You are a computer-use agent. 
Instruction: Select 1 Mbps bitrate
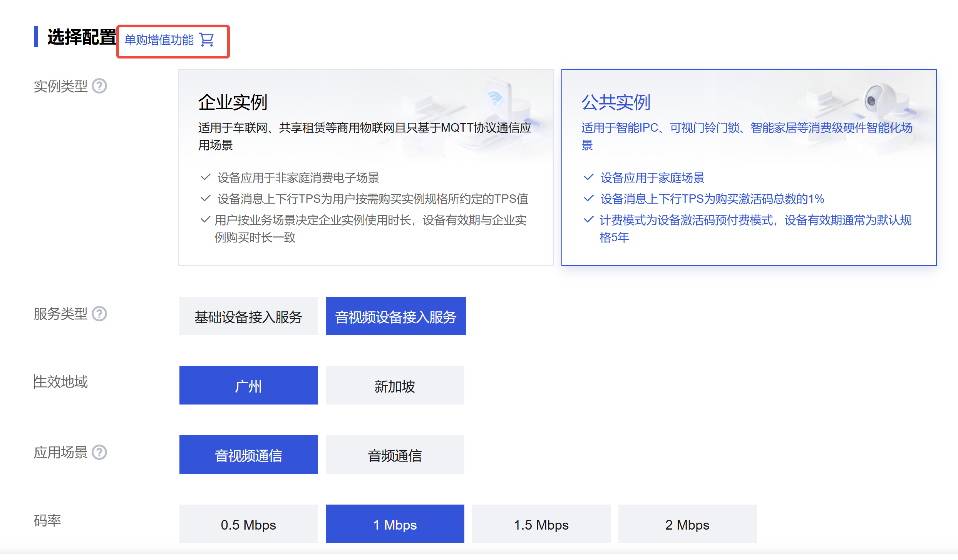click(x=395, y=524)
